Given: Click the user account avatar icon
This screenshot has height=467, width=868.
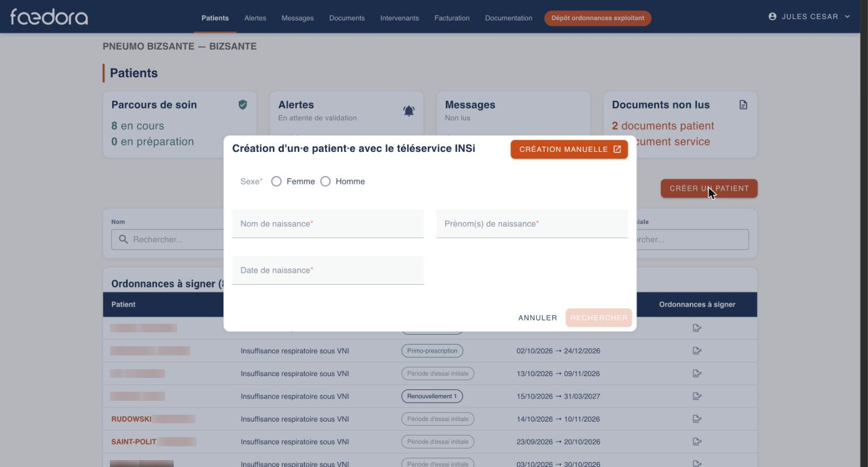Looking at the screenshot, I should coord(773,16).
